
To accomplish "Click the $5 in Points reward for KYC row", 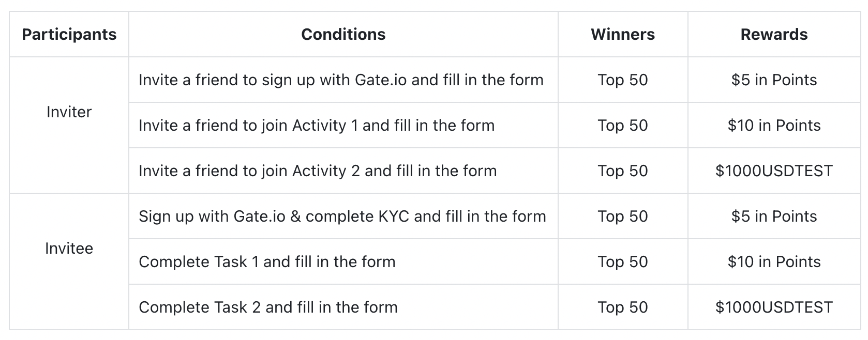I will [774, 217].
